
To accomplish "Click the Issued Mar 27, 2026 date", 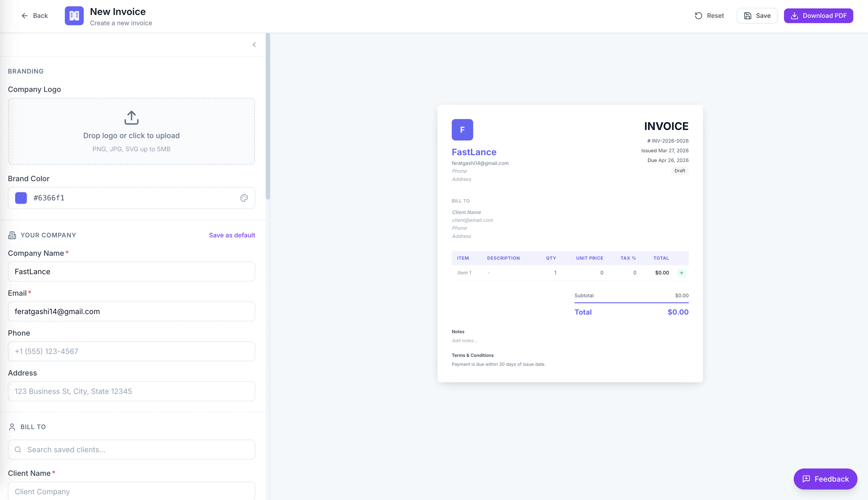I will [665, 150].
